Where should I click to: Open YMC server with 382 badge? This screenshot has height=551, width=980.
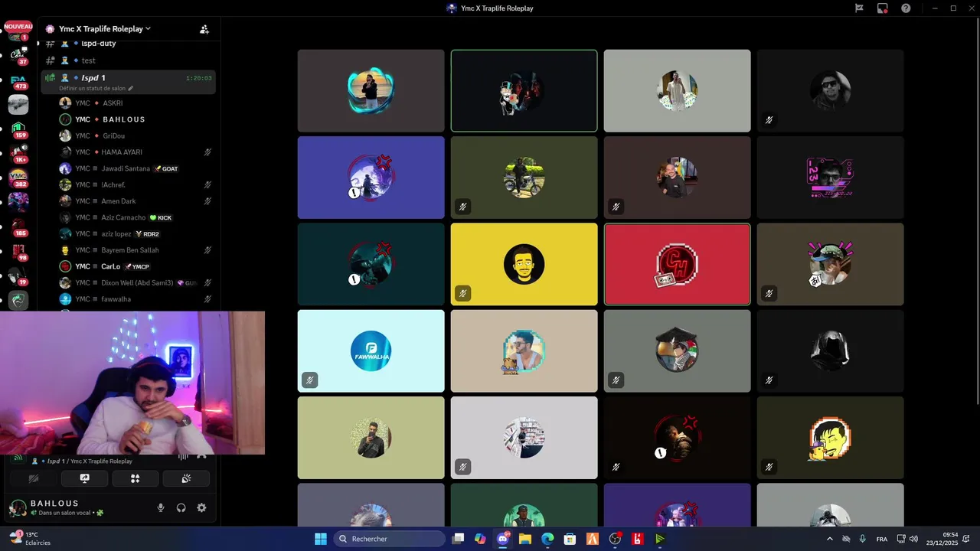[18, 178]
